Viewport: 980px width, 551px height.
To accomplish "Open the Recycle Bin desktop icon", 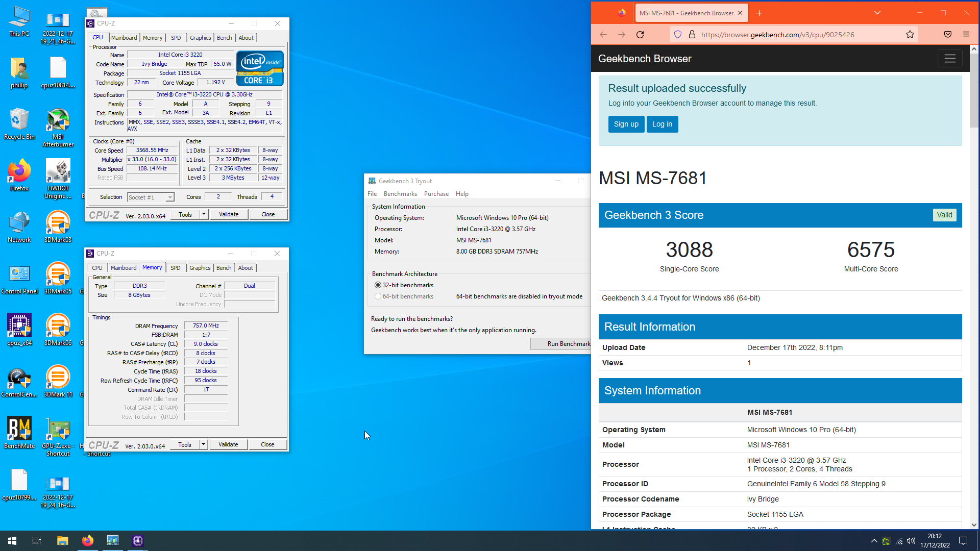I will click(19, 124).
